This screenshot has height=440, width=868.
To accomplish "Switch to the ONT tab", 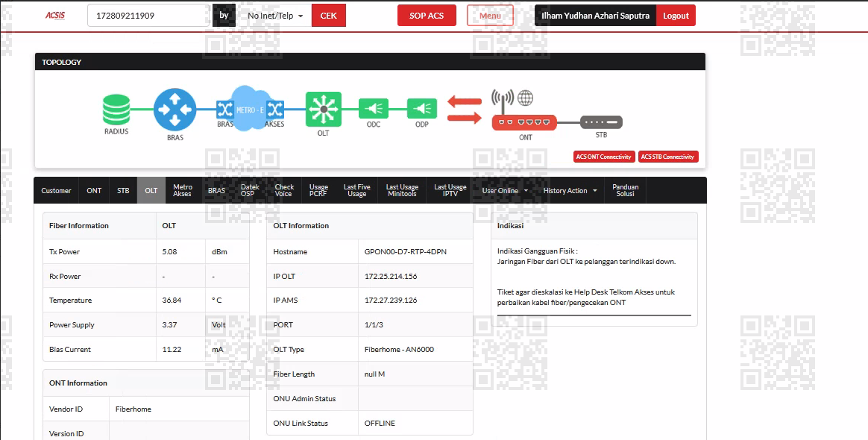I will point(94,190).
